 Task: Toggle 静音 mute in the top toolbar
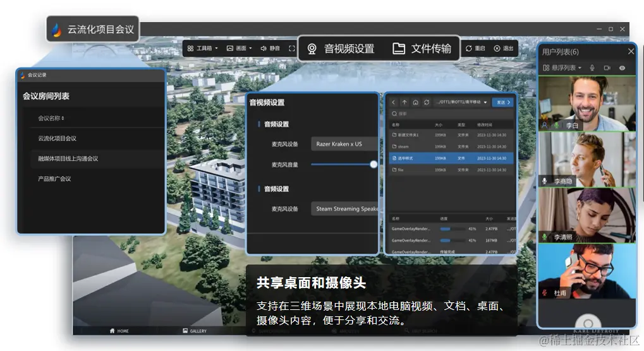pos(270,49)
